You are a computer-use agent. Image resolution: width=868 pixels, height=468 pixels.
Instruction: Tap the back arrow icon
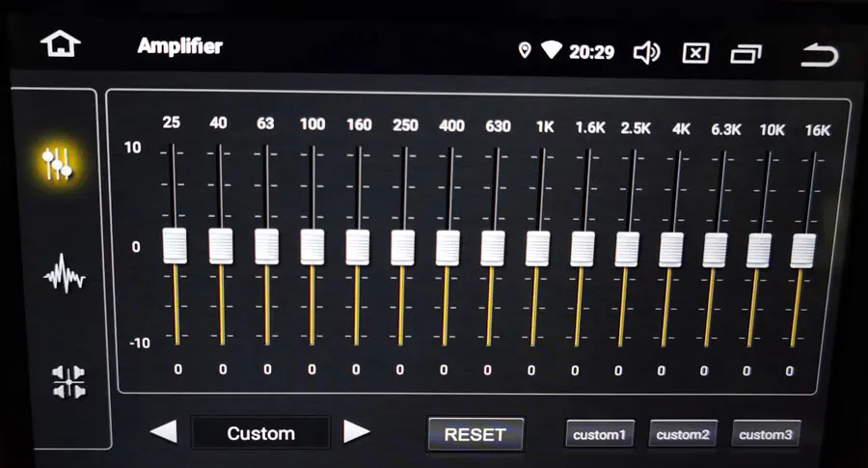coord(820,55)
